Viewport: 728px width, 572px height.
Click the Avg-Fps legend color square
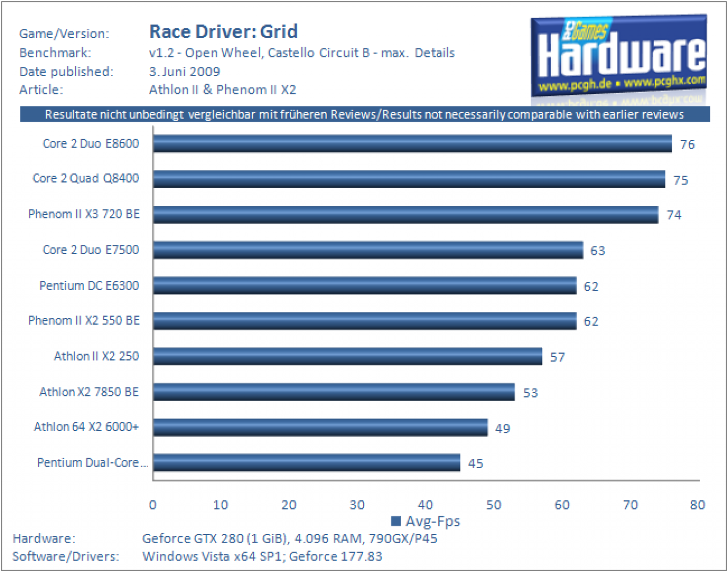point(396,521)
